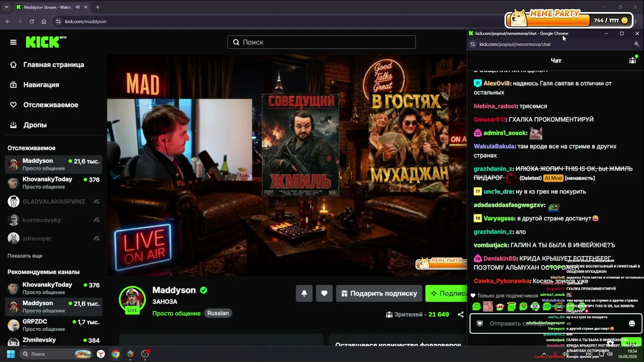Image resolution: width=644 pixels, height=362 pixels.
Task: Click the 'Подарить подписку' button
Action: point(378,294)
